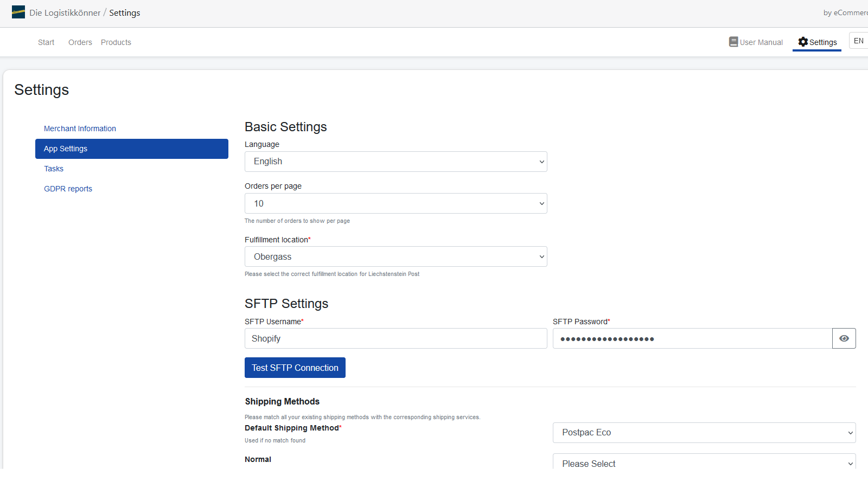This screenshot has width=868, height=488.
Task: Open the Language dropdown
Action: click(x=395, y=162)
